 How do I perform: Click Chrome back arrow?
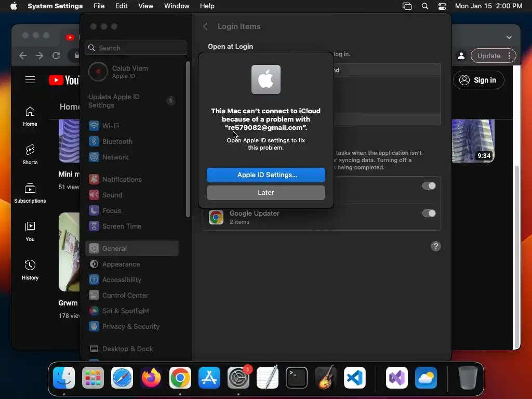coord(23,56)
